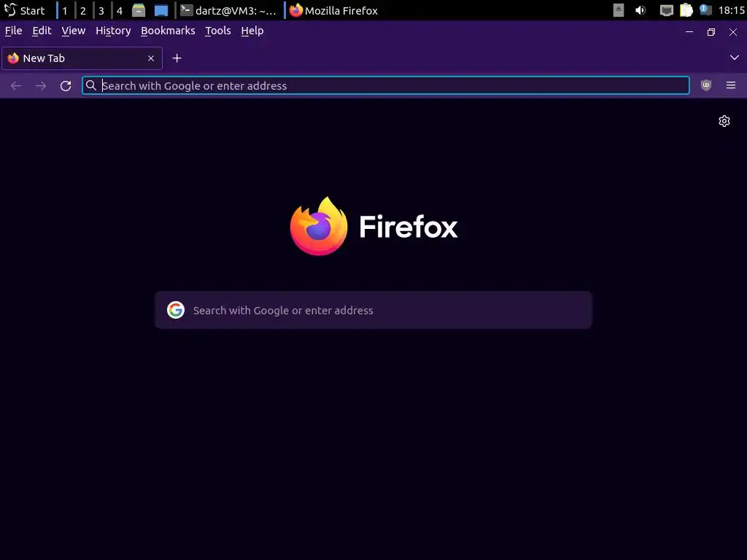Click the eject removable media tray icon

[x=619, y=10]
